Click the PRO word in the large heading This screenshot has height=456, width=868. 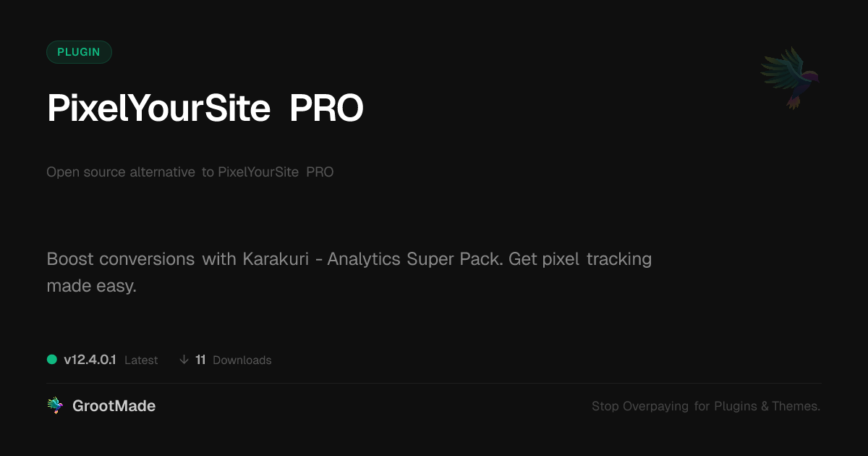326,109
